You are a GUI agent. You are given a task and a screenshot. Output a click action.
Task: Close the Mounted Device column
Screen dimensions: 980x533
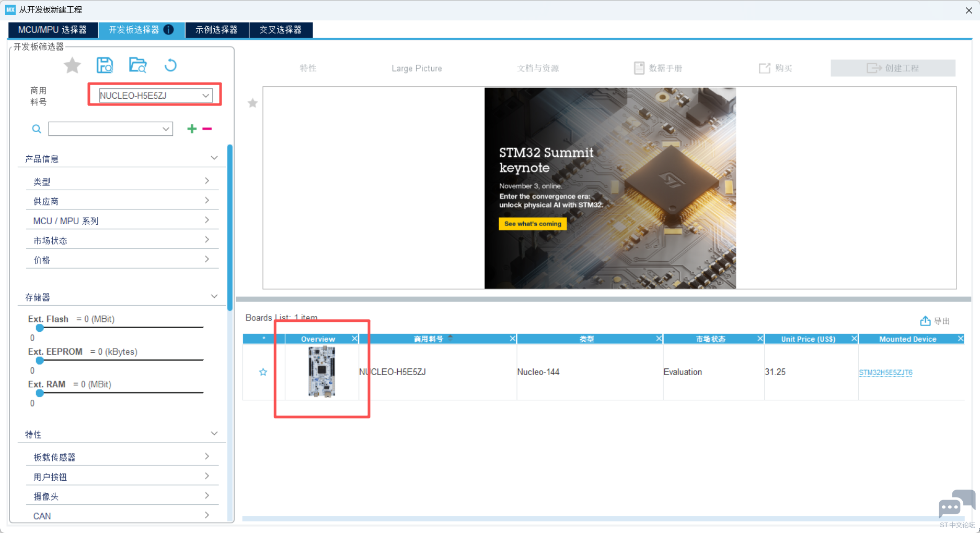point(961,339)
